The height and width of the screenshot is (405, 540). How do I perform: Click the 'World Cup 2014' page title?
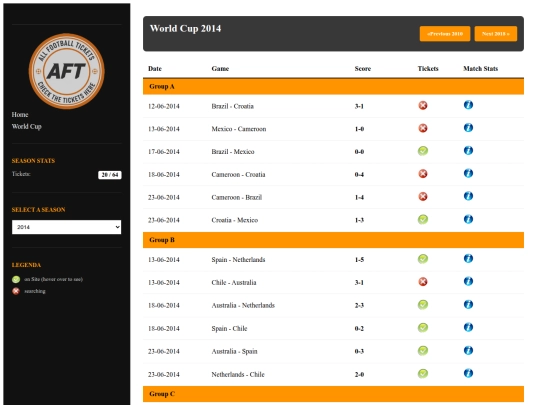point(186,28)
